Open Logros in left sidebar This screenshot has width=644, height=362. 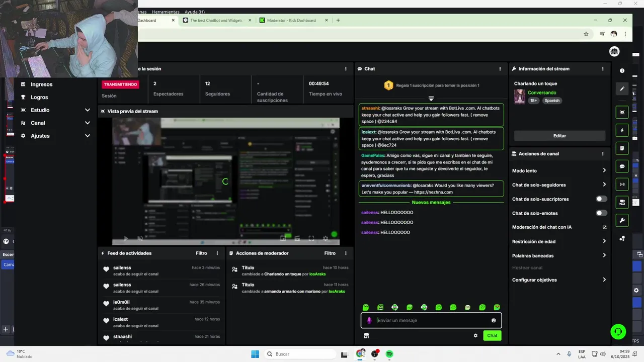(39, 97)
